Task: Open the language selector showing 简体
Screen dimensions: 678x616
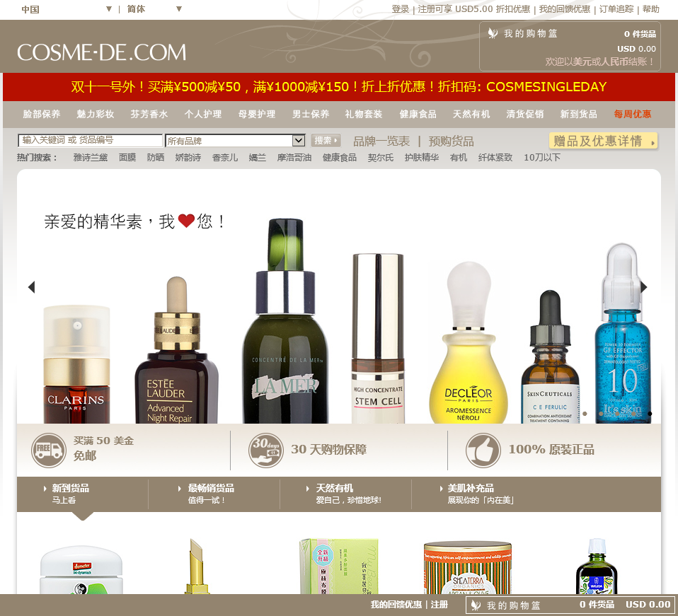Action: click(154, 9)
